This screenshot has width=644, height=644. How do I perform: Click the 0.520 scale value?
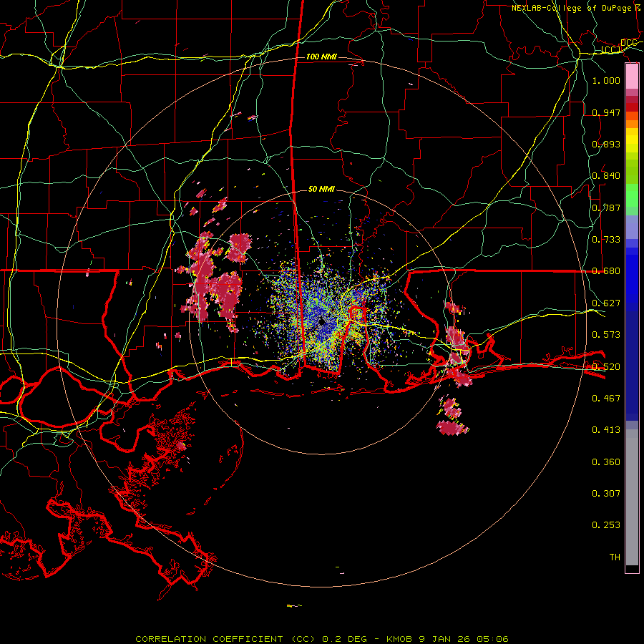[x=606, y=367]
